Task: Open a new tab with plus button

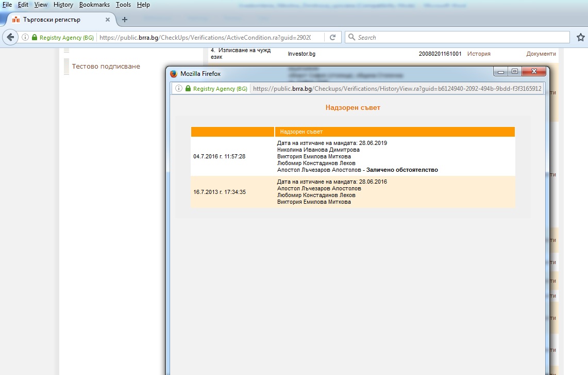Action: (125, 20)
